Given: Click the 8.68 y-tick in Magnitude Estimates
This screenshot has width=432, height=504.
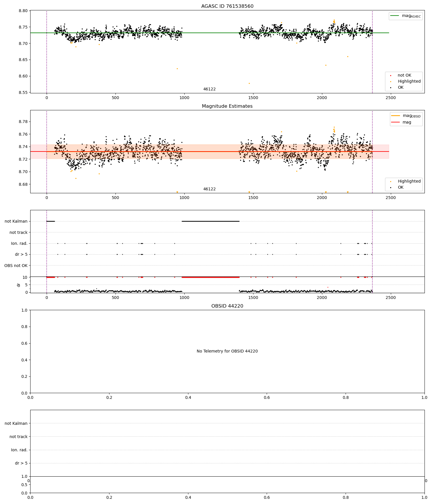Looking at the screenshot, I should point(23,185).
